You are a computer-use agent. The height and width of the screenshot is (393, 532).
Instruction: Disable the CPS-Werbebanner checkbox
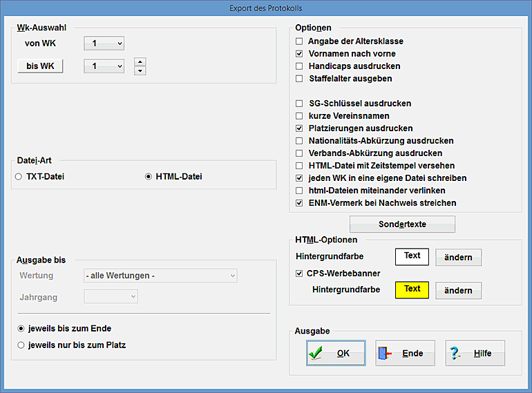click(299, 274)
